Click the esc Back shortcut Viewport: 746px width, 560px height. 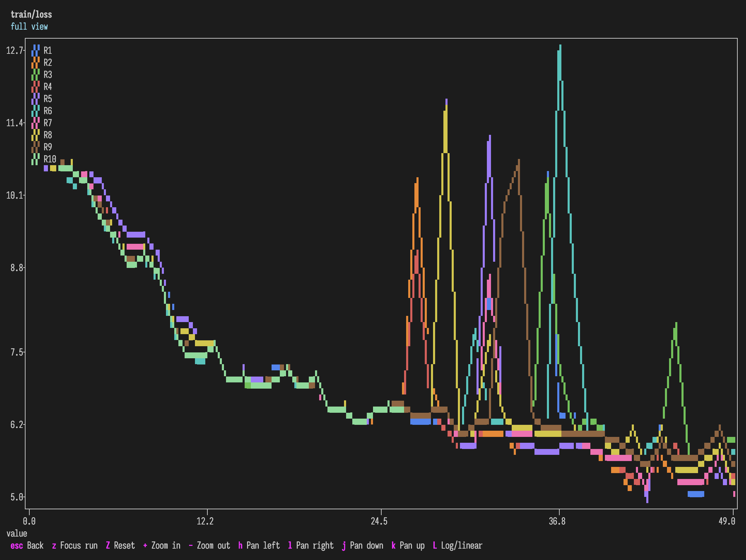27,546
